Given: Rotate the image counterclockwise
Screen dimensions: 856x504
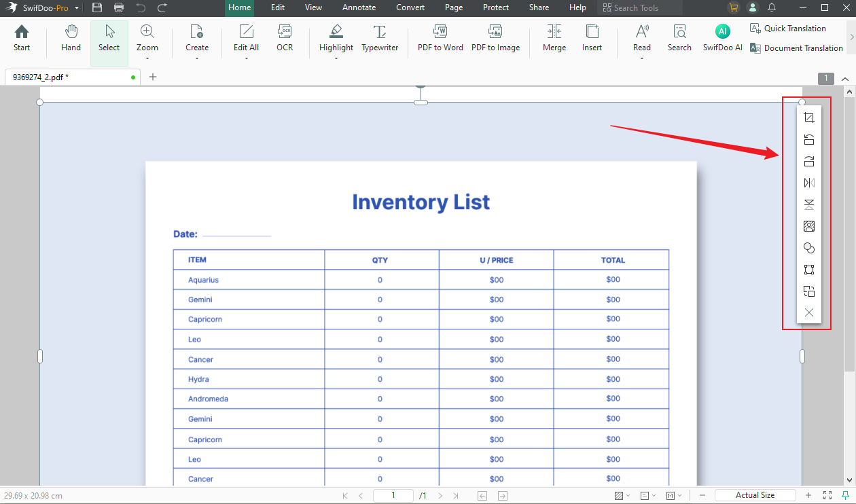Looking at the screenshot, I should [808, 139].
